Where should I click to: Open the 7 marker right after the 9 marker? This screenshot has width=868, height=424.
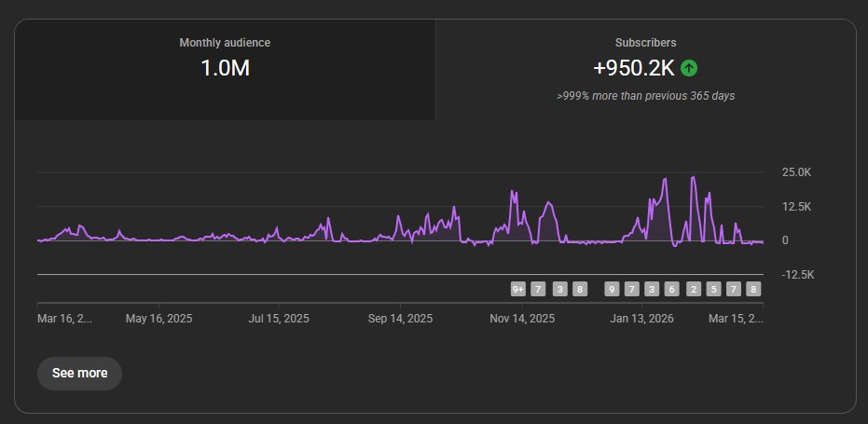[x=631, y=289]
